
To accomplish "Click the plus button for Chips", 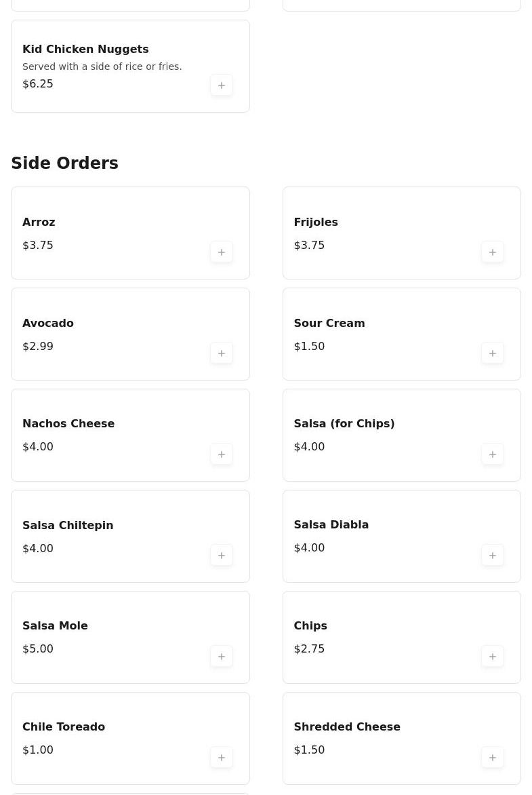I will [x=493, y=656].
